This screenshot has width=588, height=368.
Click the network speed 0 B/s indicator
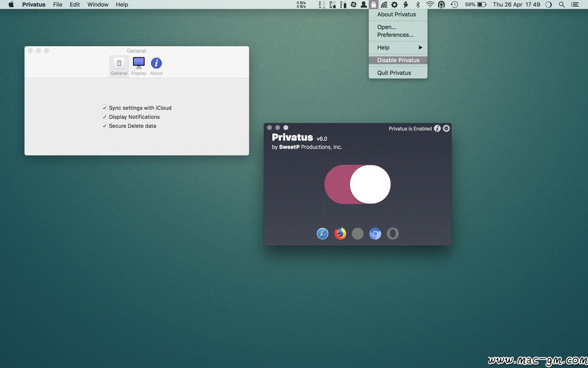tap(301, 4)
